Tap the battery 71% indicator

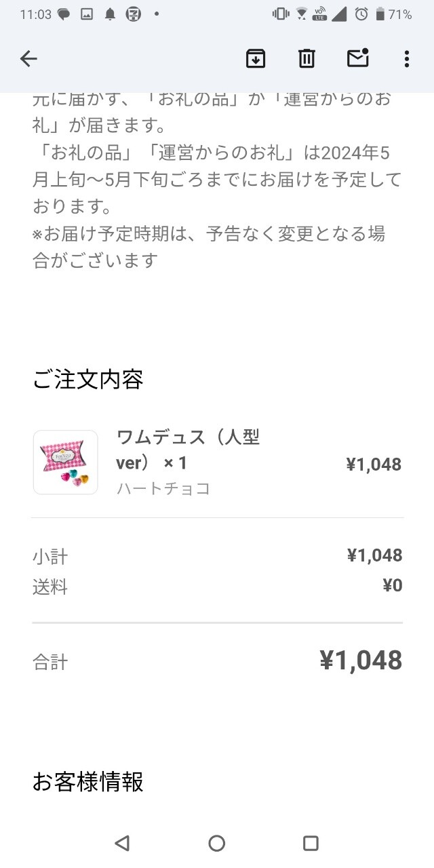coord(394,14)
